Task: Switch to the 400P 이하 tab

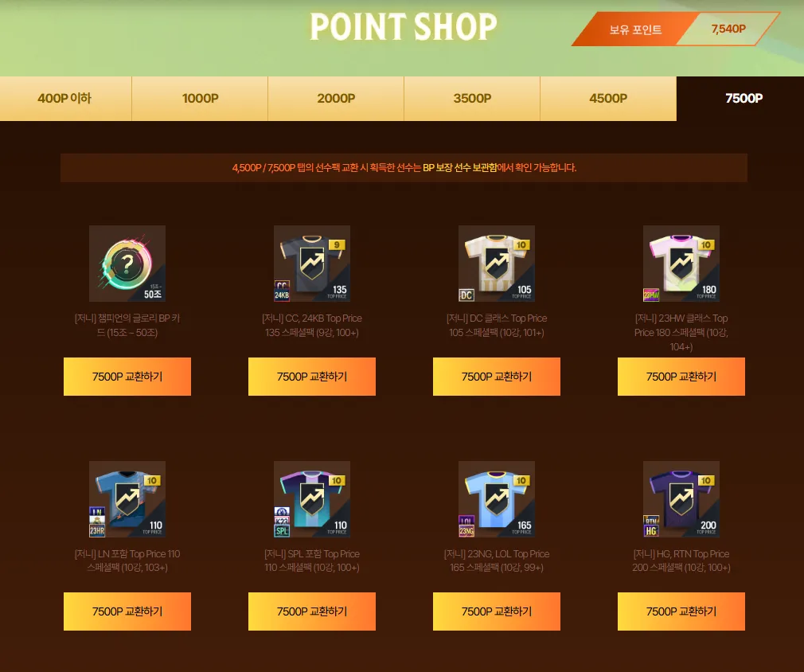Action: click(x=65, y=99)
